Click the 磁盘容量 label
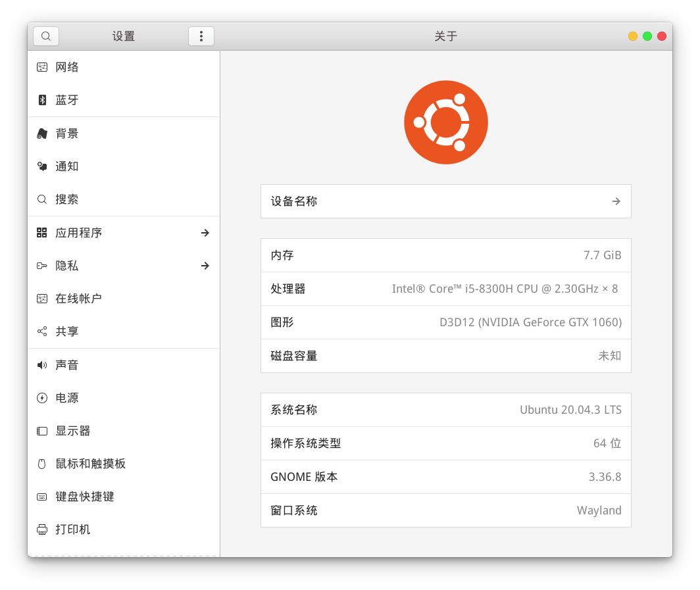The height and width of the screenshot is (590, 700). (x=293, y=356)
